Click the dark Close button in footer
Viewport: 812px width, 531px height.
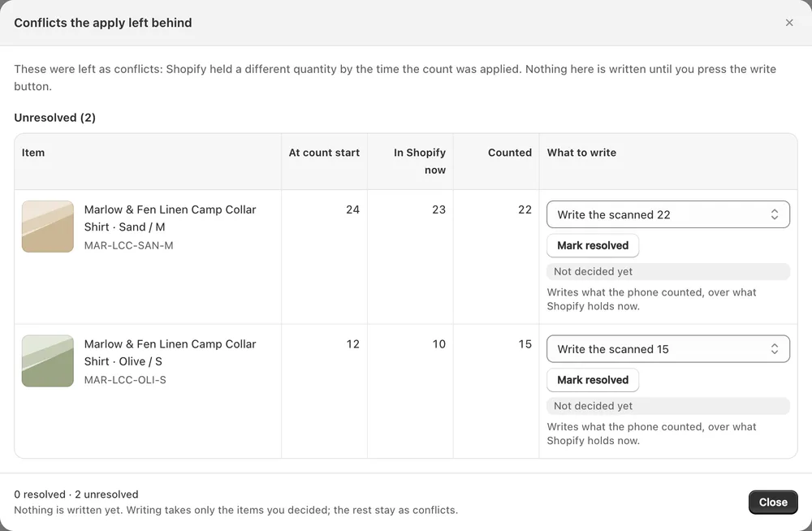point(773,502)
